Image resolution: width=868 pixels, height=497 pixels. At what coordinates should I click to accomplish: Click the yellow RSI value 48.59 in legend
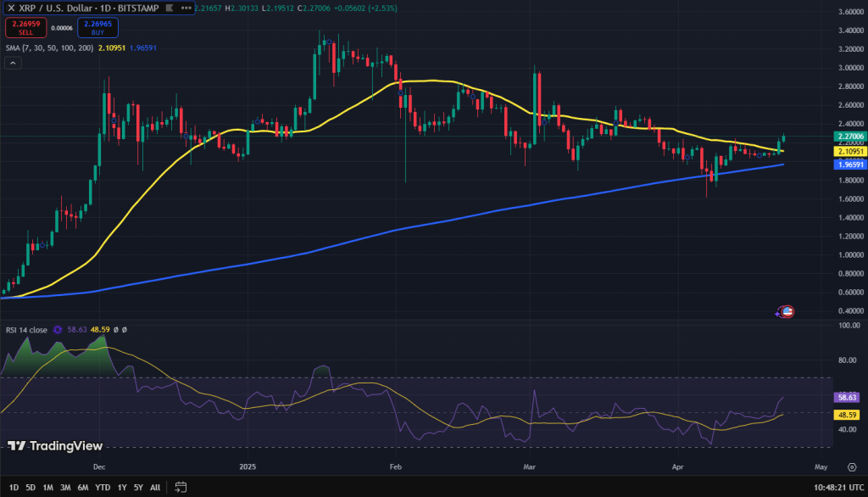point(100,330)
